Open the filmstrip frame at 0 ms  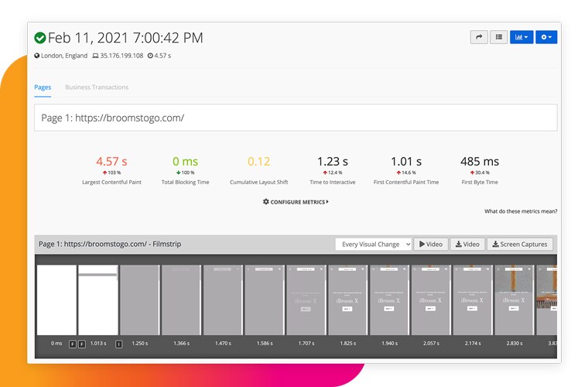tap(56, 300)
